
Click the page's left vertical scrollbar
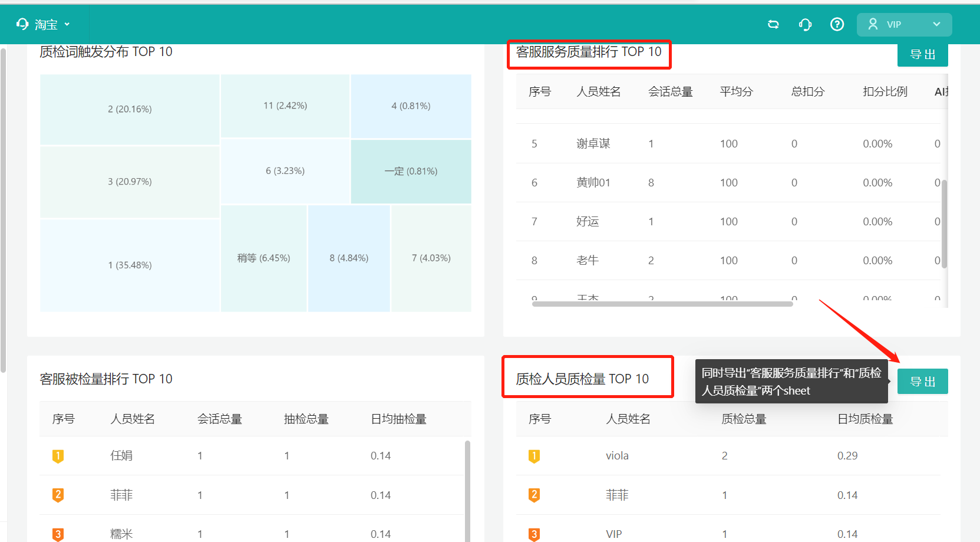(x=3, y=211)
